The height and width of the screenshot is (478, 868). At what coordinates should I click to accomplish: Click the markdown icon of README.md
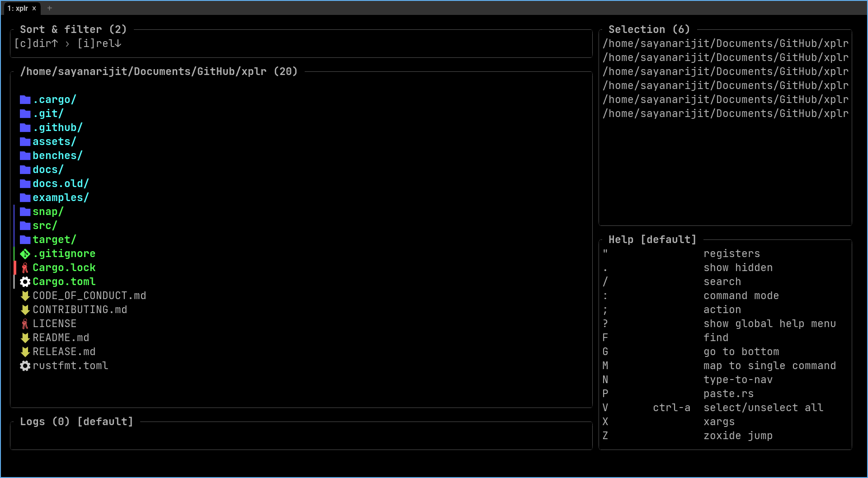25,338
